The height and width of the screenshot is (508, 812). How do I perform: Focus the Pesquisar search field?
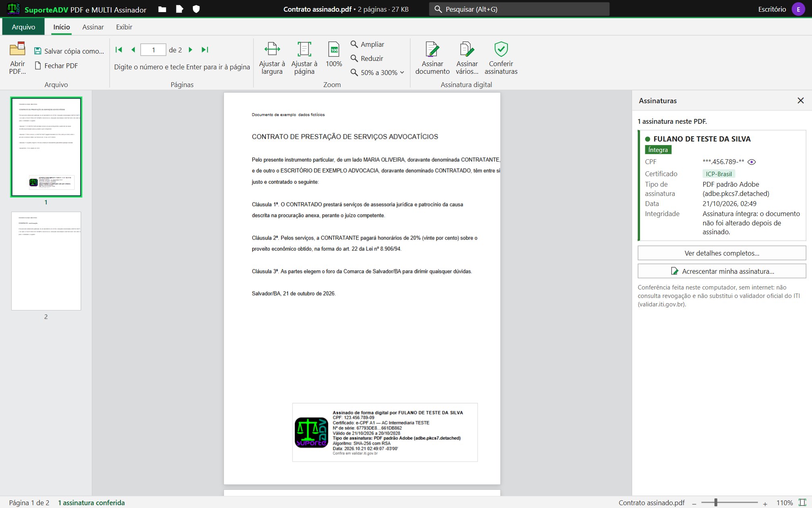(x=519, y=9)
